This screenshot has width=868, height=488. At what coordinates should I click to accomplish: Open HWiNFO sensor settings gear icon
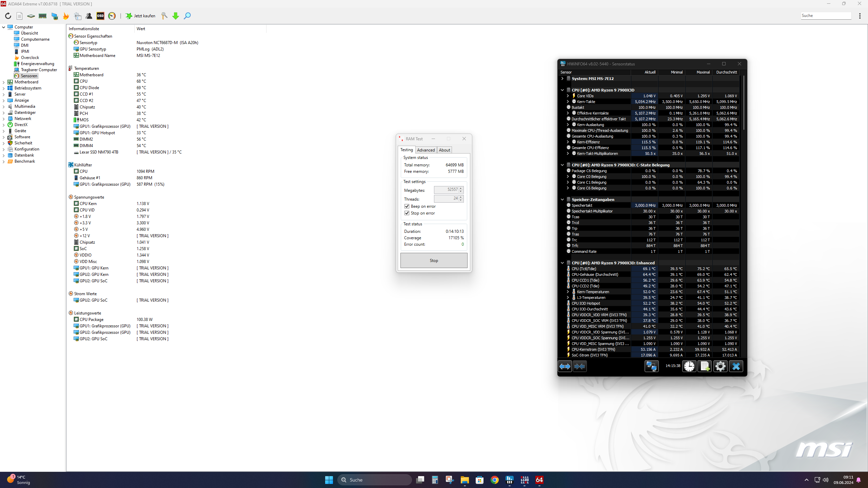[720, 366]
